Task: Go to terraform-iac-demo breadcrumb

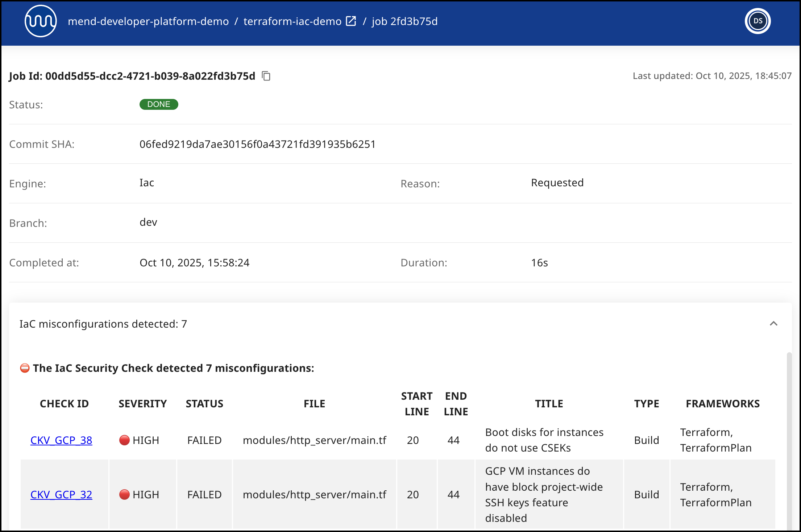Action: (x=292, y=21)
